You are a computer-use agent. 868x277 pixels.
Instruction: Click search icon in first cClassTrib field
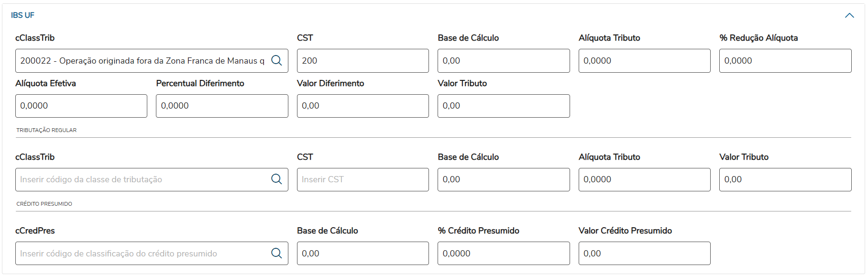[x=276, y=61]
